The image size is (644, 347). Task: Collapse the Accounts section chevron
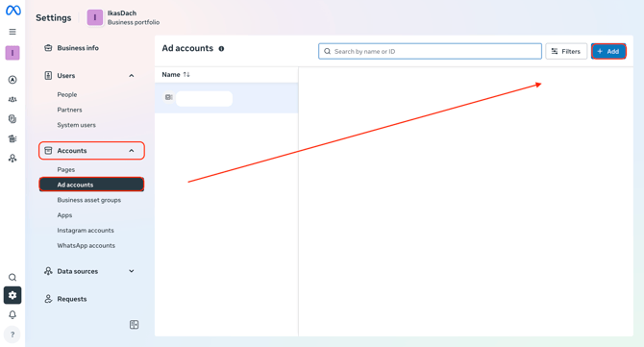click(132, 151)
